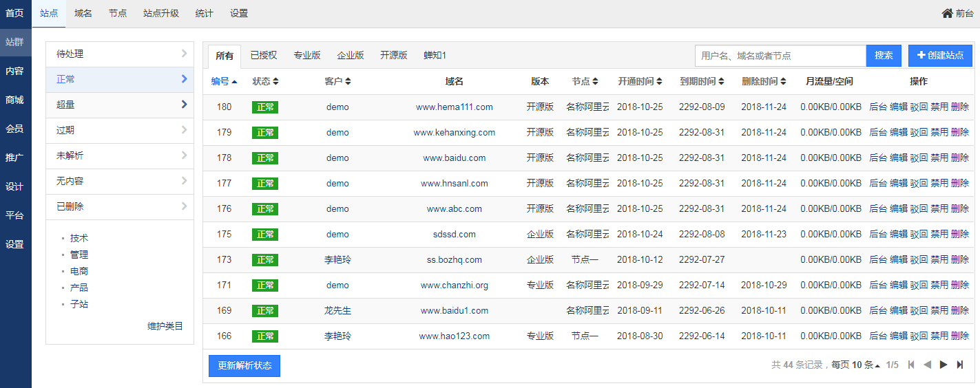This screenshot has width=980, height=388.
Task: Open the www.chanzhi.org domain link
Action: tap(454, 285)
